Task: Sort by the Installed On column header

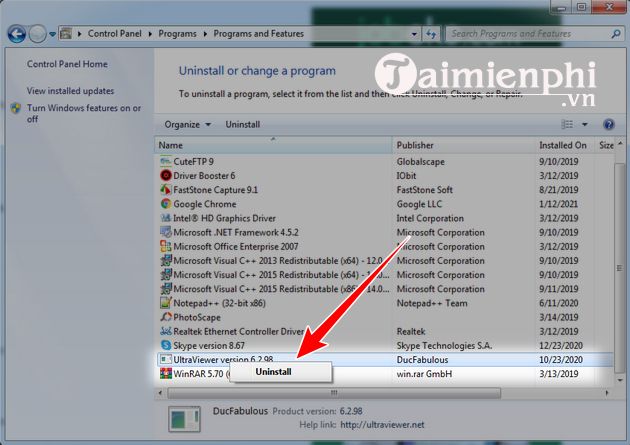Action: 565,145
